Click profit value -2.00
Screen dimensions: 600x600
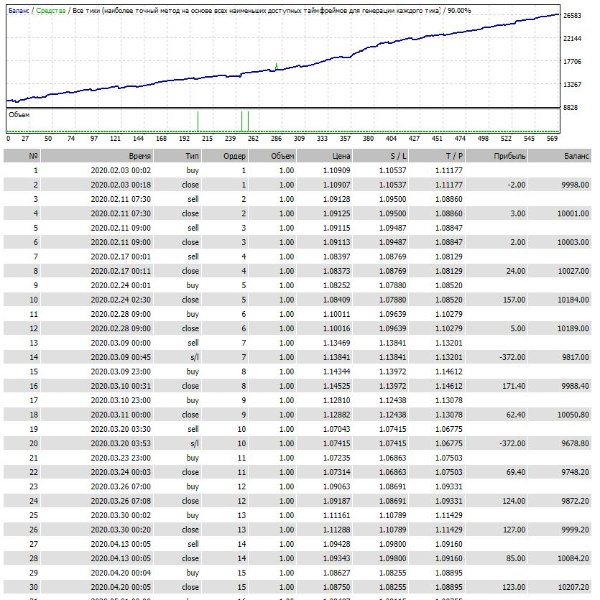tap(516, 185)
